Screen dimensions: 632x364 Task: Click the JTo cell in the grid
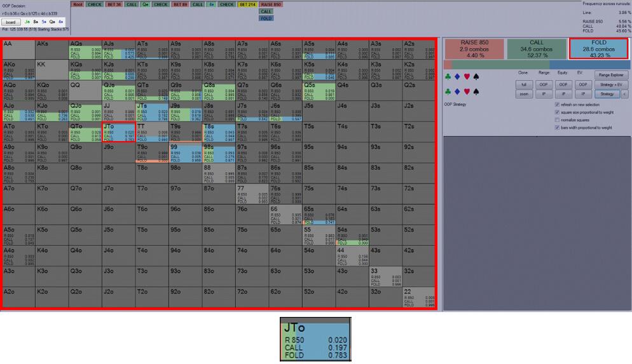tap(118, 132)
